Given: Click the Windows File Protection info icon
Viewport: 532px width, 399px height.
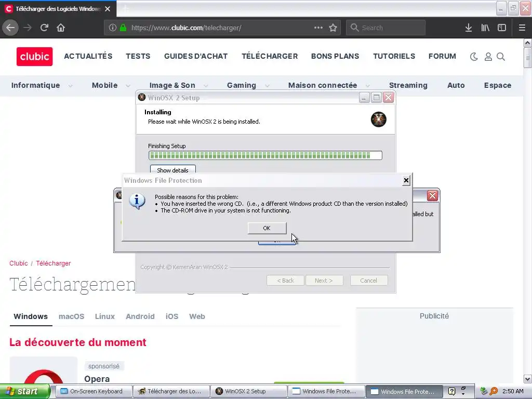Looking at the screenshot, I should click(137, 202).
